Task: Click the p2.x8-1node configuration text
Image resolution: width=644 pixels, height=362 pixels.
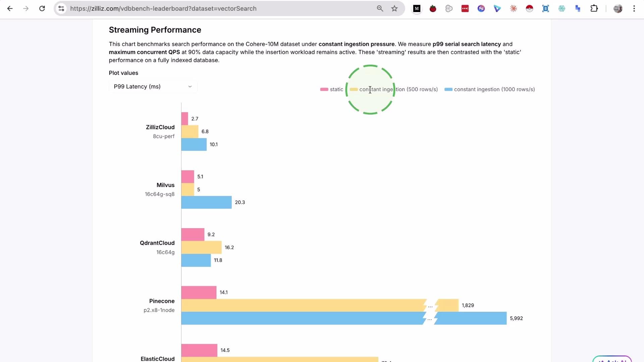Action: (x=159, y=310)
